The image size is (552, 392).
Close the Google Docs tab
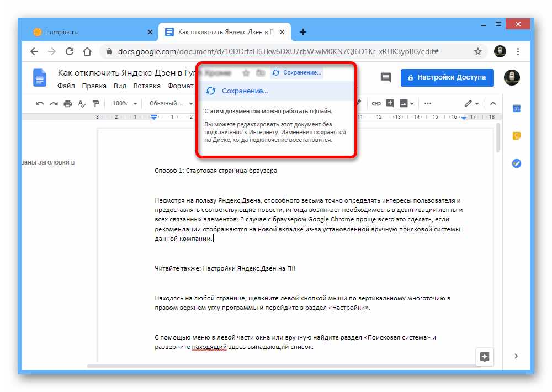(x=282, y=32)
